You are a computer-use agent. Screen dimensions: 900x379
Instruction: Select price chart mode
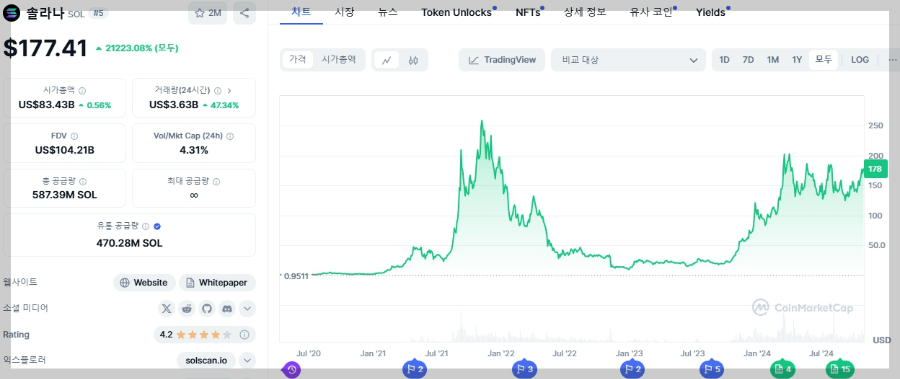pyautogui.click(x=297, y=59)
